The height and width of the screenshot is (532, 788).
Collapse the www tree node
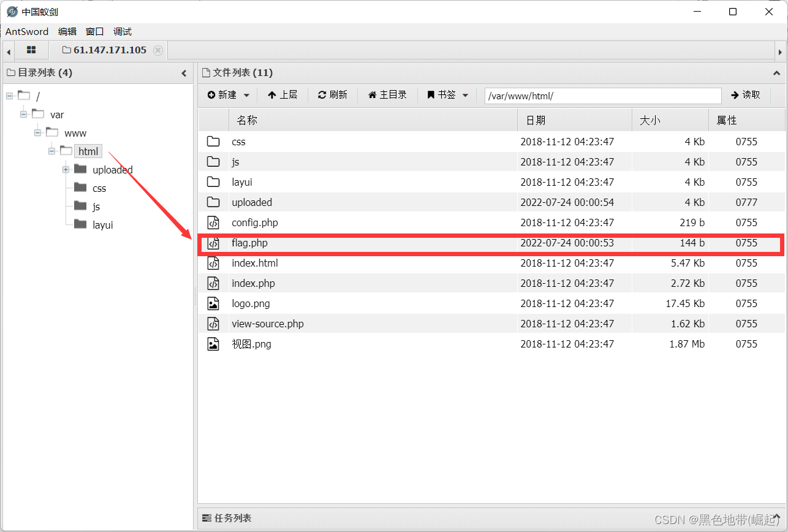click(37, 133)
